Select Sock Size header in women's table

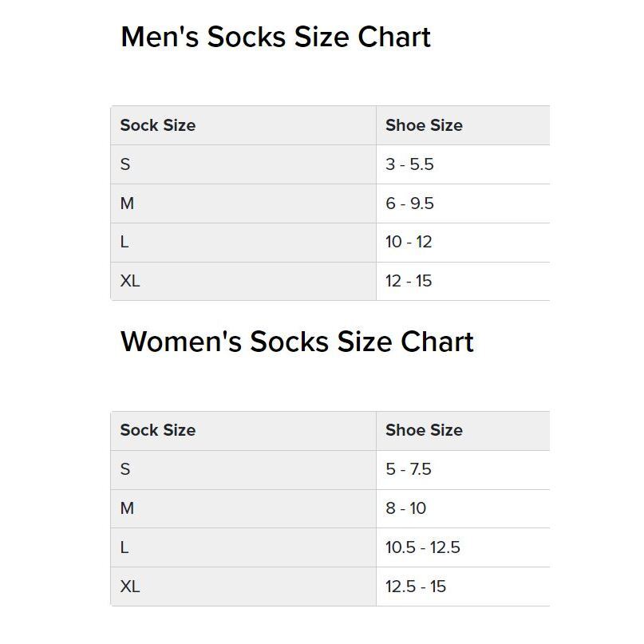(158, 430)
